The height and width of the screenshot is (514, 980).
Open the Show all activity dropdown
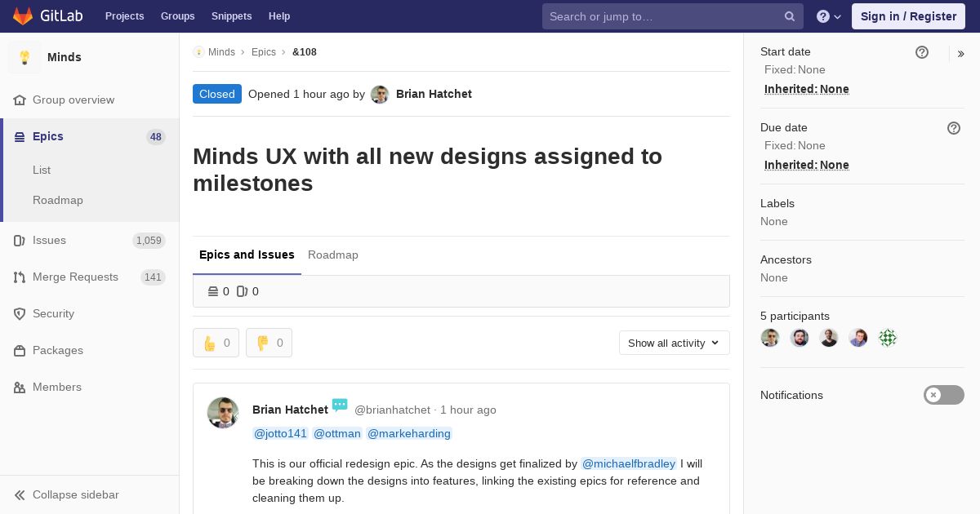(675, 343)
